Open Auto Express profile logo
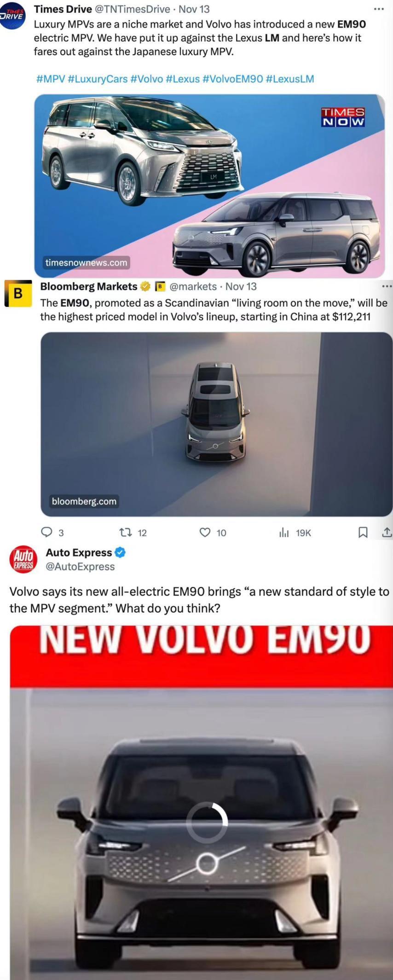This screenshot has width=393, height=980. coord(23,559)
